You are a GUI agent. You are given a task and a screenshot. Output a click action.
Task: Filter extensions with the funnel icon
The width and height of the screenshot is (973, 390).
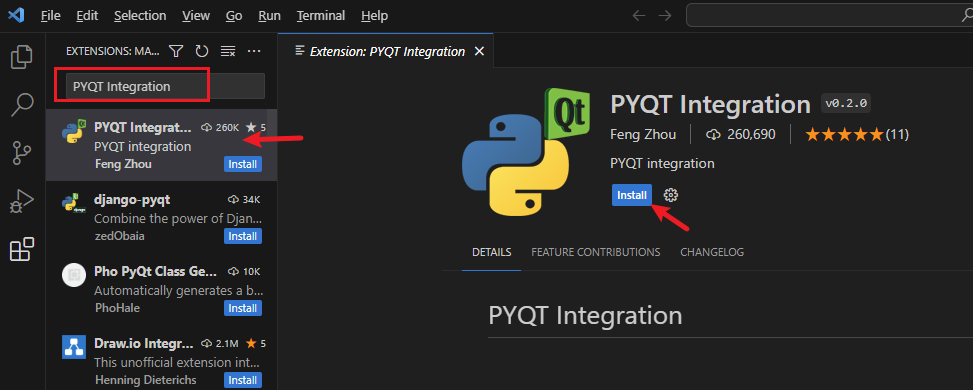click(176, 51)
